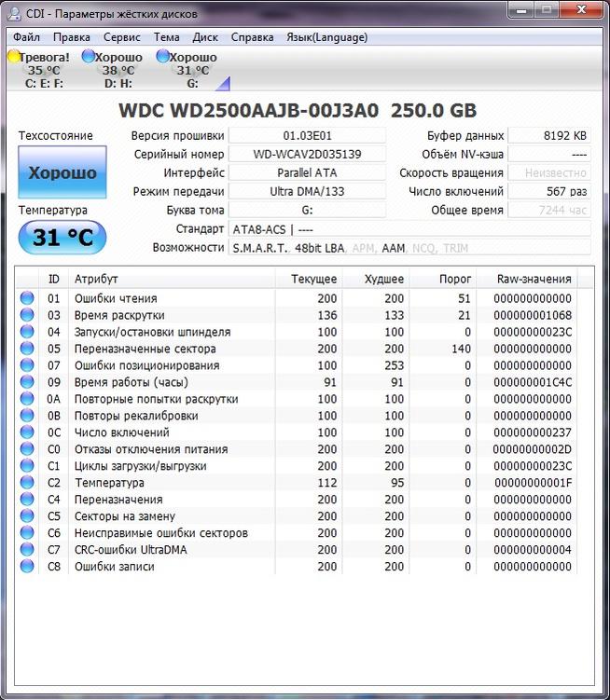
Task: Click the 7244 час total time field
Action: [x=549, y=211]
